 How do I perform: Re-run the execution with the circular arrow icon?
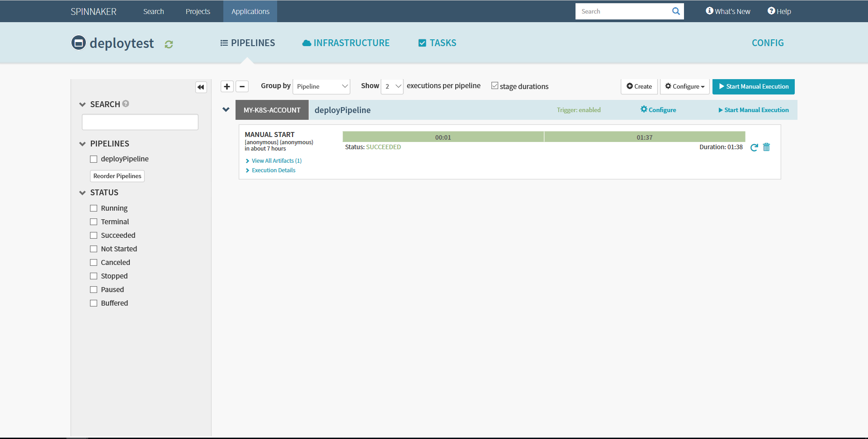coord(754,147)
